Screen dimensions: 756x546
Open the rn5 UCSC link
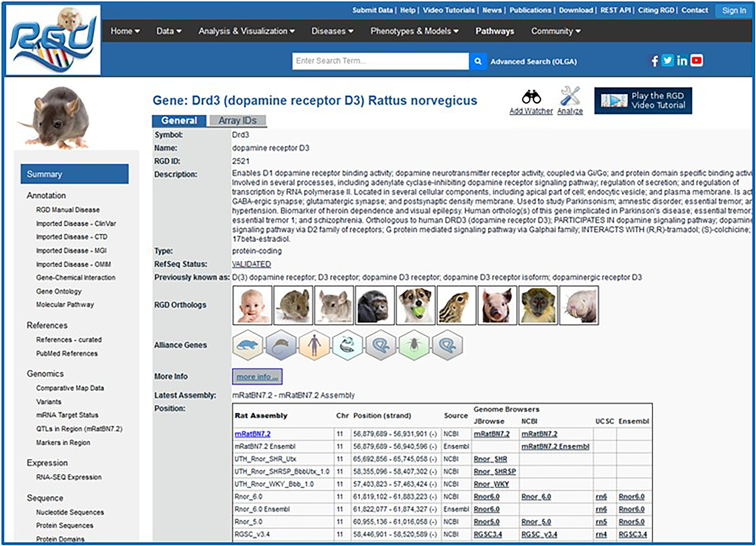pyautogui.click(x=601, y=522)
